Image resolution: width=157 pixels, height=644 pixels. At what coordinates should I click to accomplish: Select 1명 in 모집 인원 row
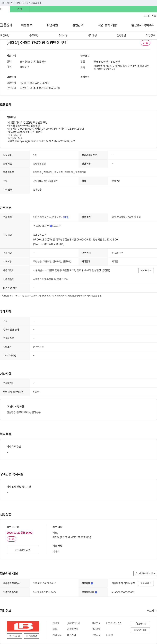pyautogui.click(x=35, y=155)
